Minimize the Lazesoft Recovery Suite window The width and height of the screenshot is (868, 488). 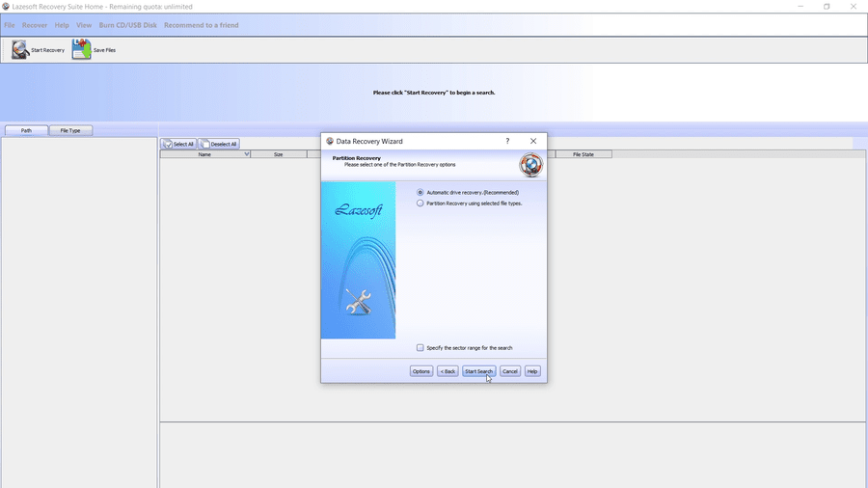[x=800, y=7]
